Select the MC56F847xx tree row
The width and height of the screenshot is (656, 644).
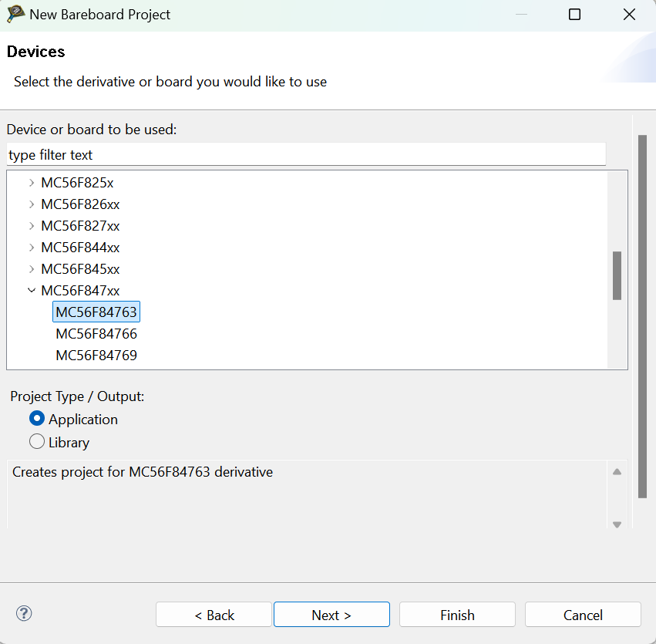pos(80,291)
